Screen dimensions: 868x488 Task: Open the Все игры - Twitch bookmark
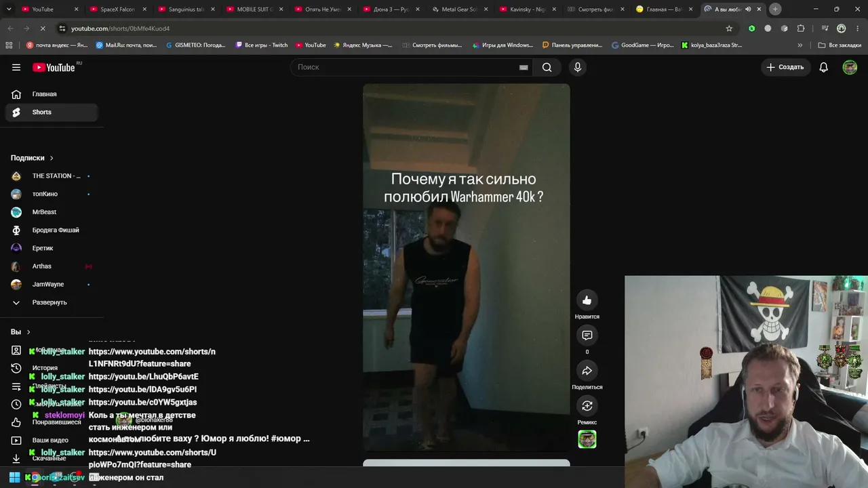point(262,45)
